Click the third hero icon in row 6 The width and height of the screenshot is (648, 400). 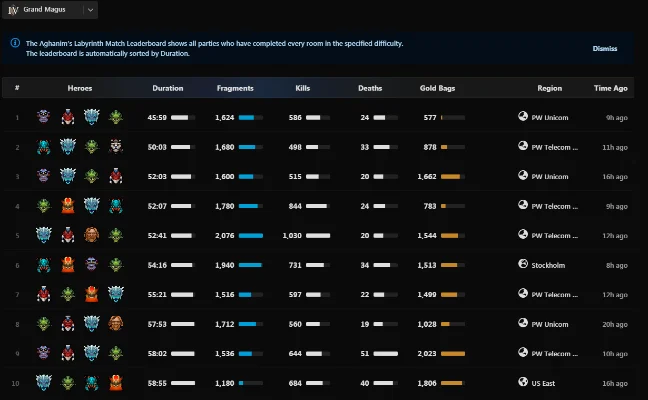coord(91,265)
